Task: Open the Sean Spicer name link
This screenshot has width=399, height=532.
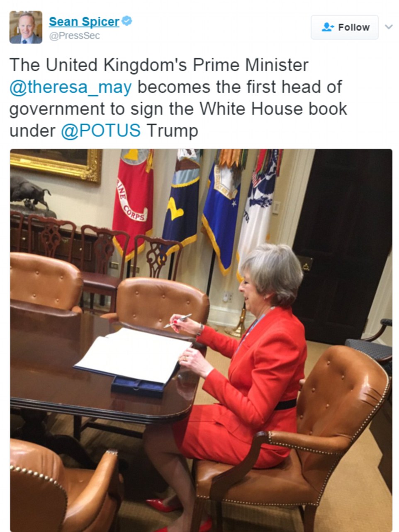Action: pyautogui.click(x=84, y=22)
